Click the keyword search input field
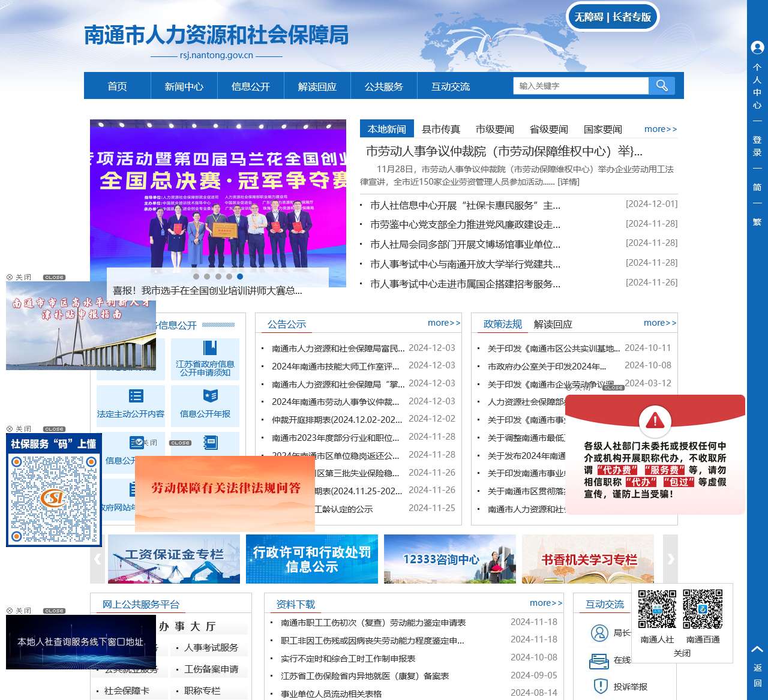Viewport: 768px width, 700px height. click(581, 86)
